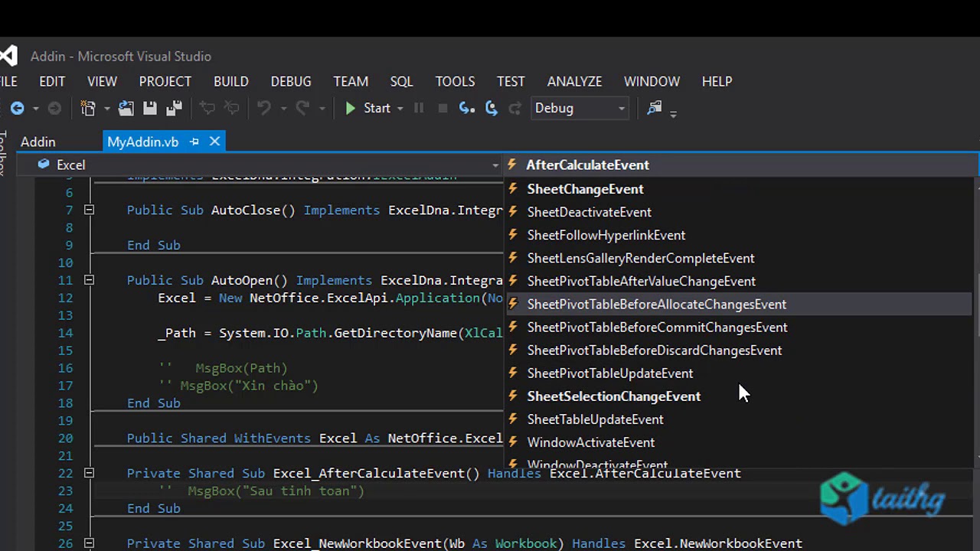Open the HELP menu
Screen dimensions: 980x551
717,81
